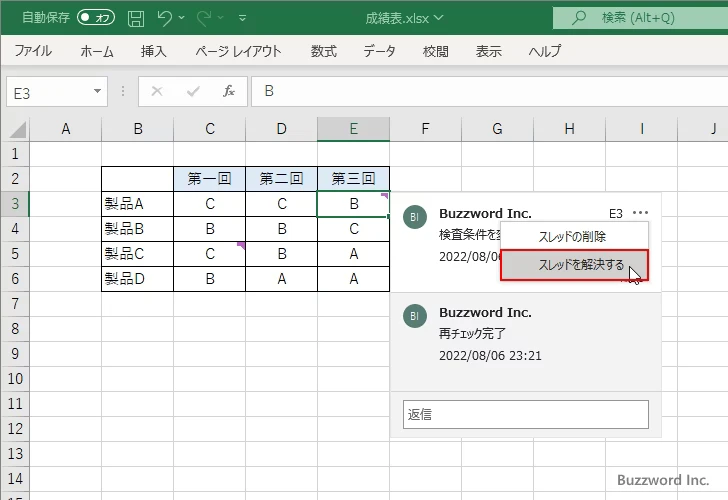This screenshot has width=728, height=500.
Task: Open the 数式 tab
Action: coord(324,51)
